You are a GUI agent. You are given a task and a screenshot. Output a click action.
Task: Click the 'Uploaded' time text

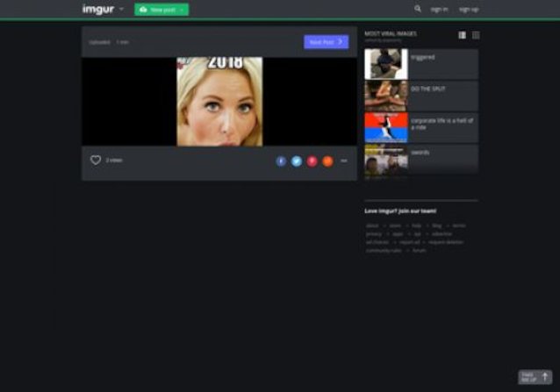(x=109, y=42)
